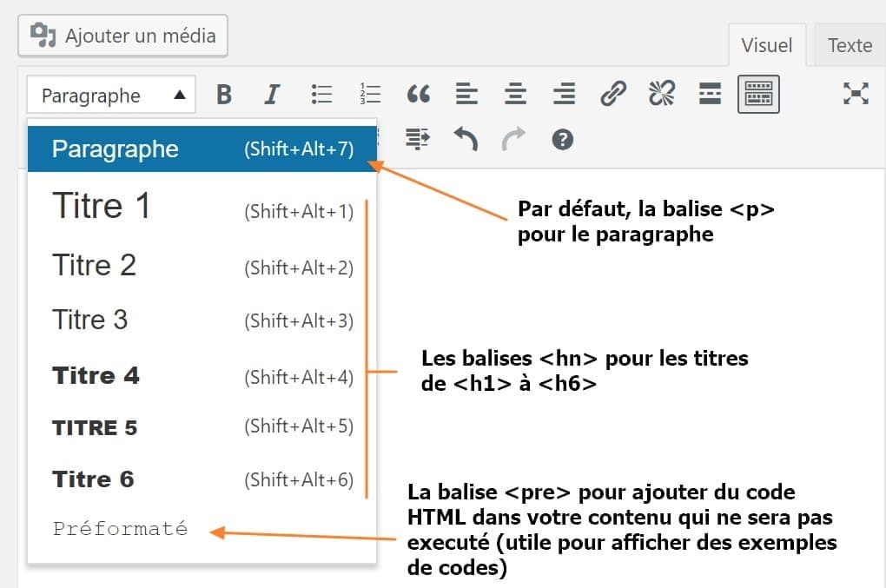The height and width of the screenshot is (588, 886).
Task: Apply italic formatting
Action: 272,93
